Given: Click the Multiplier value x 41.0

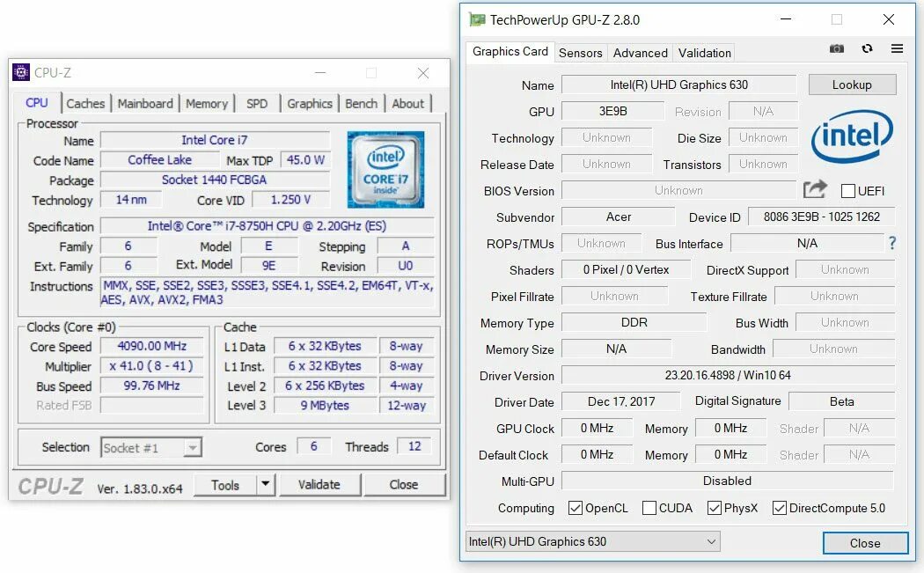Looking at the screenshot, I should click(152, 365).
